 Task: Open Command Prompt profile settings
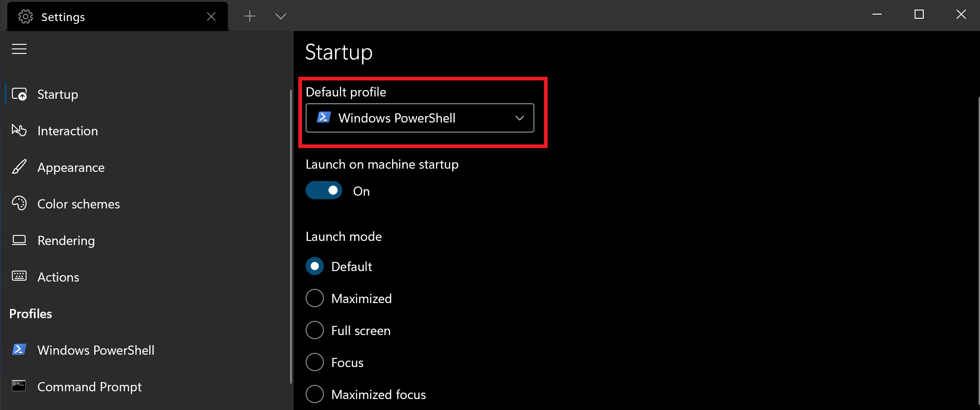146,387
